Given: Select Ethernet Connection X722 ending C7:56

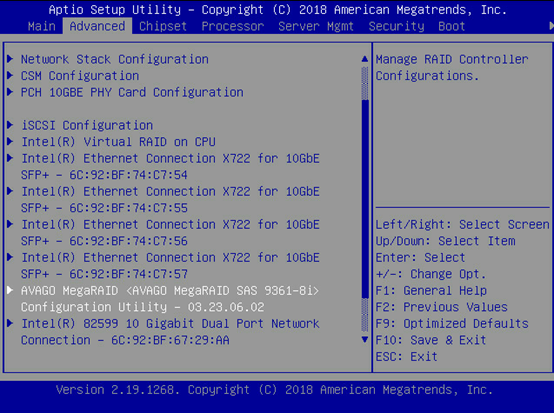Looking at the screenshot, I should point(170,232).
